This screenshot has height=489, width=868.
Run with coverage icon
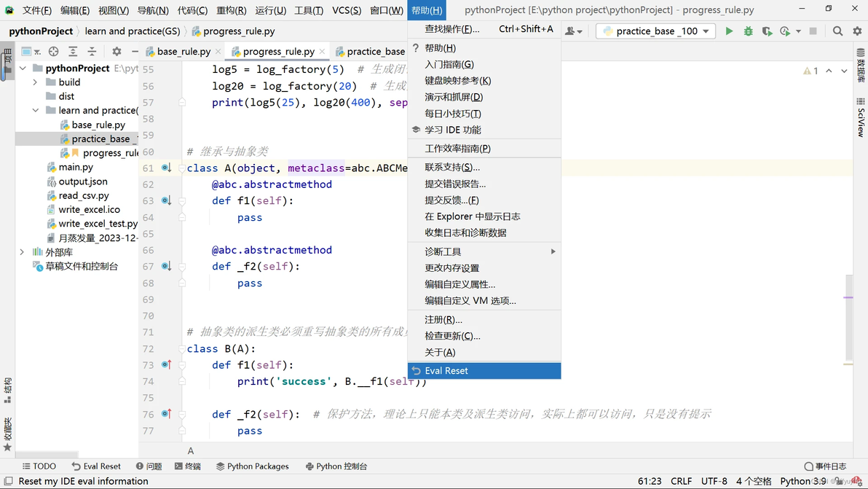pos(767,31)
